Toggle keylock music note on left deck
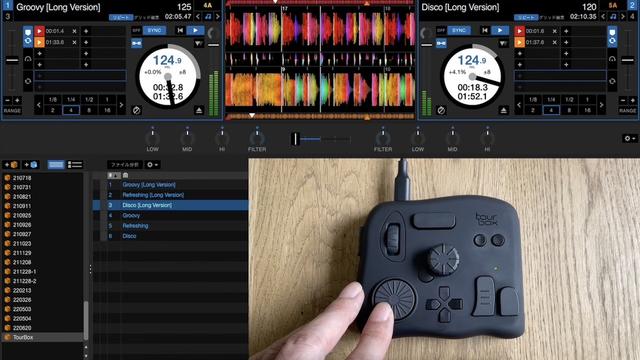 [208, 17]
